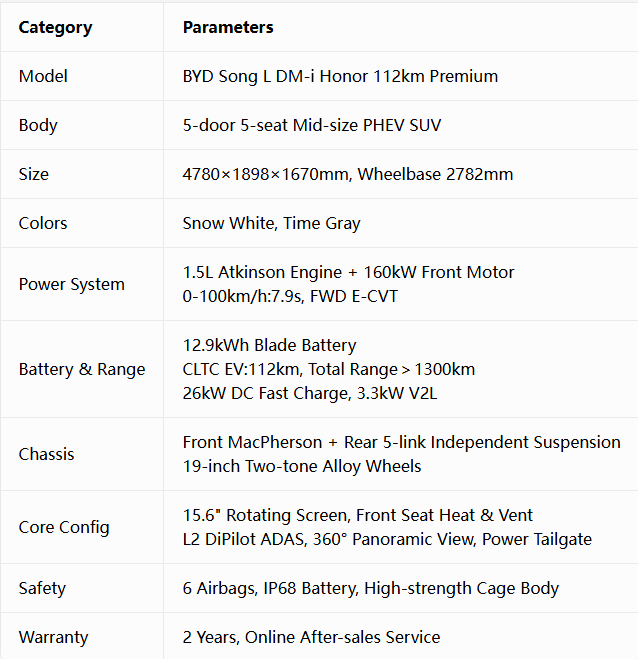Select the Chassis category cell

coord(82,454)
